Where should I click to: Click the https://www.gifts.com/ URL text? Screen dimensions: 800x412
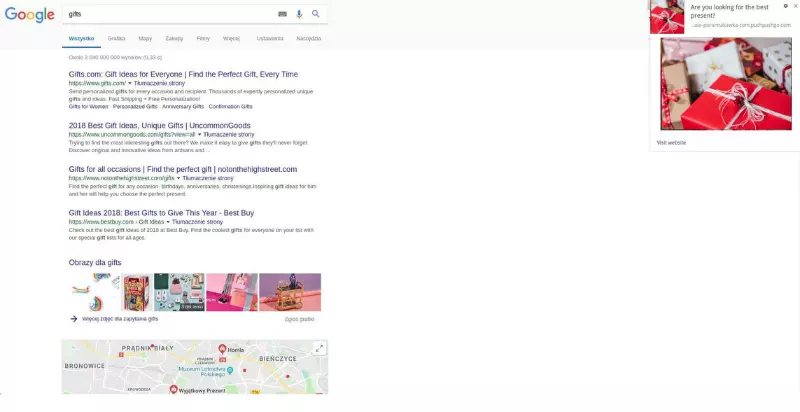[x=97, y=83]
